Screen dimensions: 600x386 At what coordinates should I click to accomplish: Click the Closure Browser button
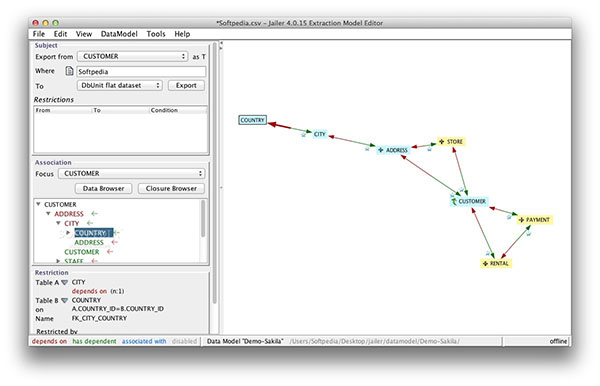pyautogui.click(x=171, y=188)
